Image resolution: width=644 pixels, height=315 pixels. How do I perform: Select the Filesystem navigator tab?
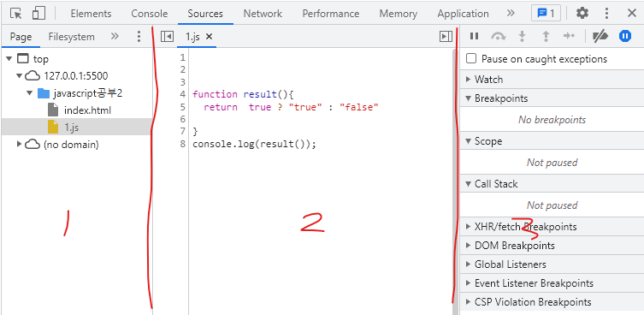pos(72,37)
